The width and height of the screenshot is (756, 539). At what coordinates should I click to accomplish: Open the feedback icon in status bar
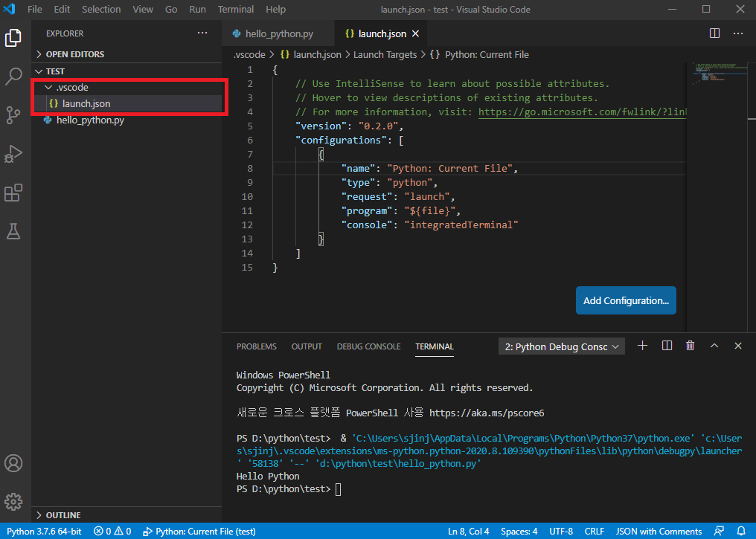coord(719,531)
